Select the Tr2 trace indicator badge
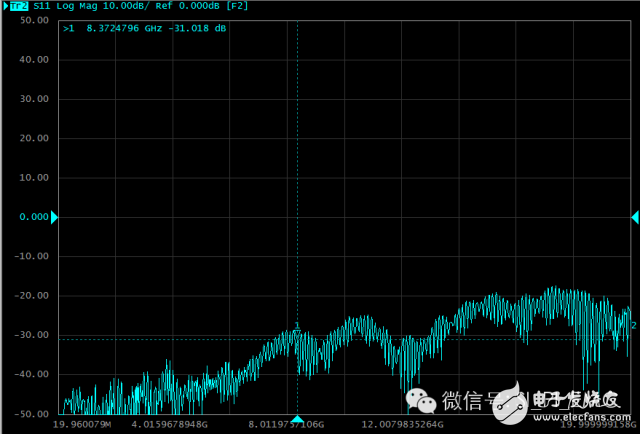 (18, 6)
